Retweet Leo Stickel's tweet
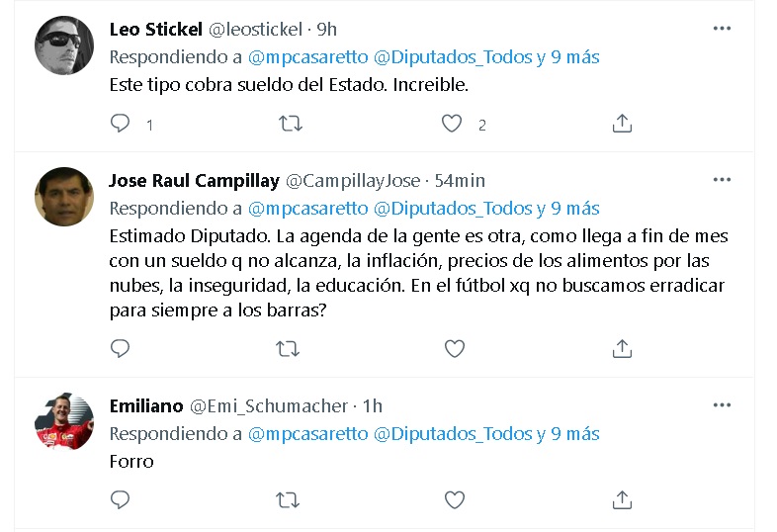Screen dimensions: 777x532 tap(288, 124)
